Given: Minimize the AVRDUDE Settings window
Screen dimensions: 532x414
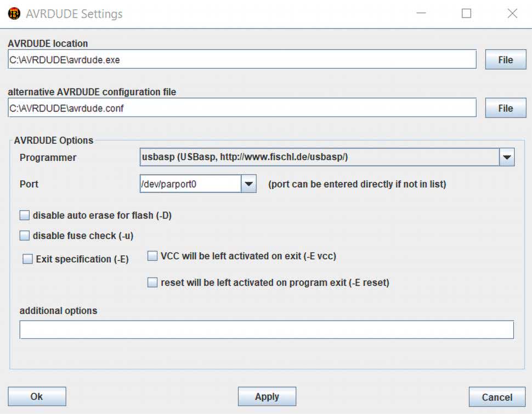Looking at the screenshot, I should coord(421,14).
